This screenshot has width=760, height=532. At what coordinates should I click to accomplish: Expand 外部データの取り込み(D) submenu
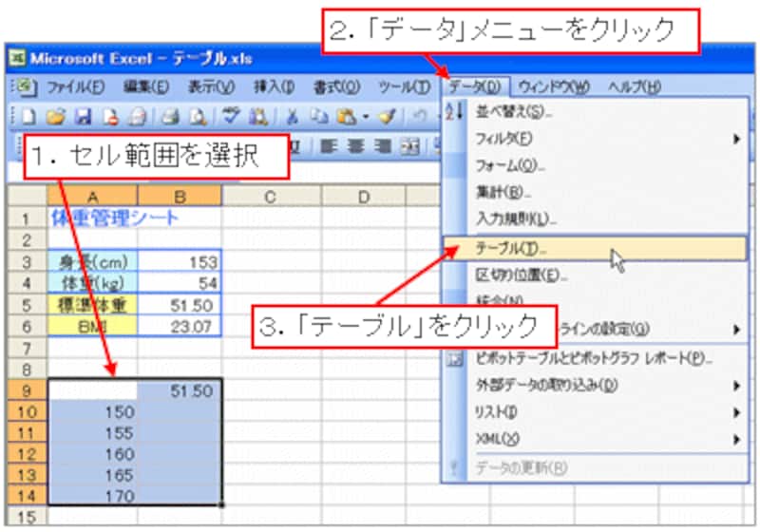(596, 386)
